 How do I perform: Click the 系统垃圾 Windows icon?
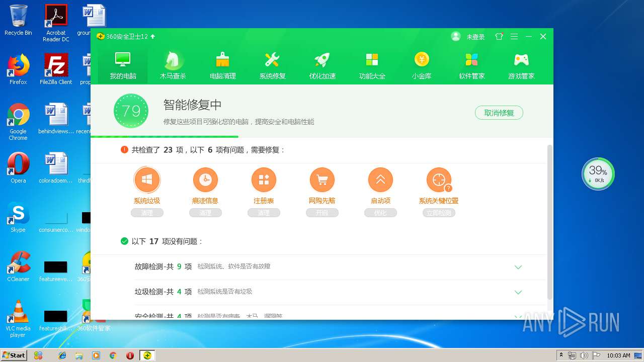(x=147, y=180)
